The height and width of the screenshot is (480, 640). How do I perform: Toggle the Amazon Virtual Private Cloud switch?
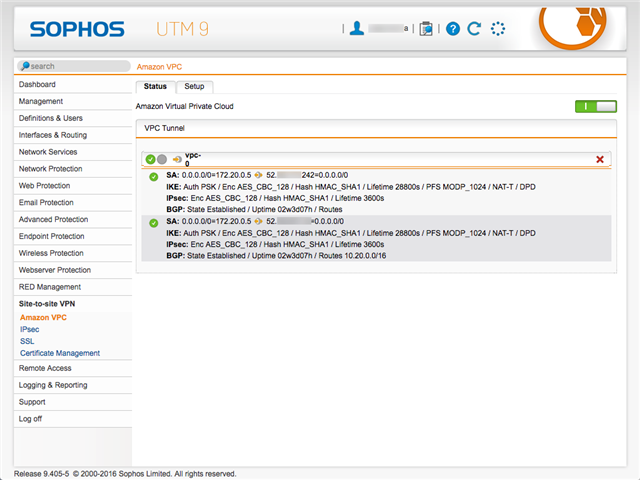point(596,106)
